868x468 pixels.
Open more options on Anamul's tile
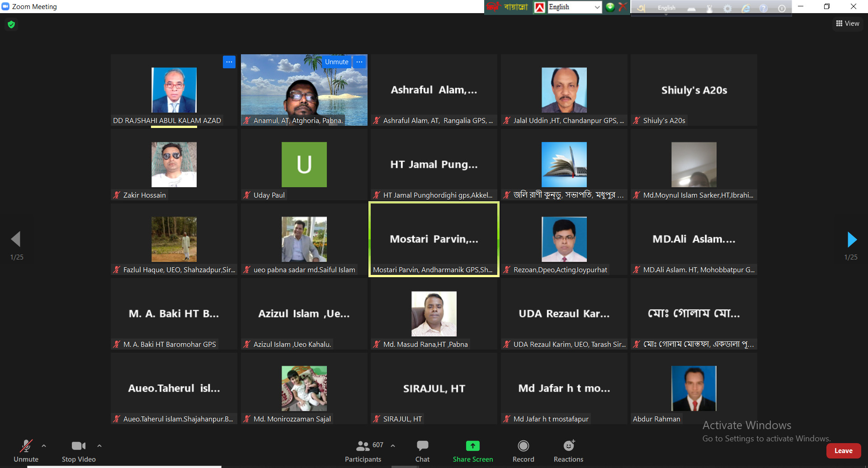[x=359, y=62]
